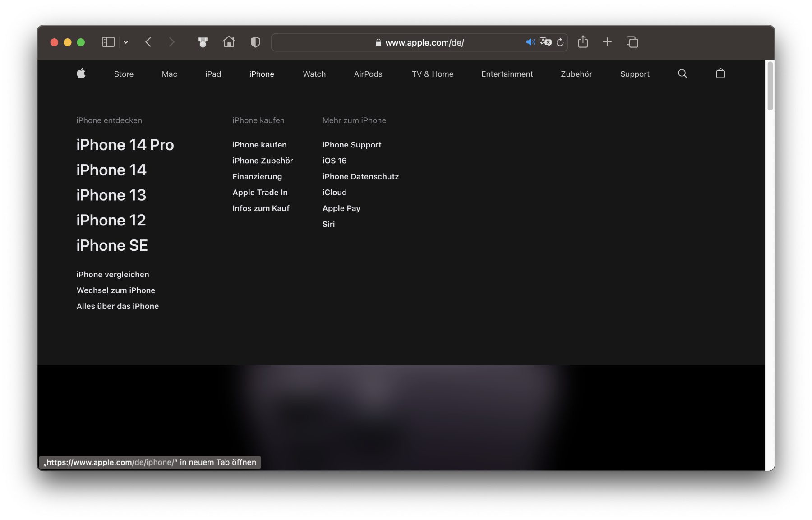This screenshot has width=812, height=520.
Task: Click iPhone Zubehör link
Action: 263,161
